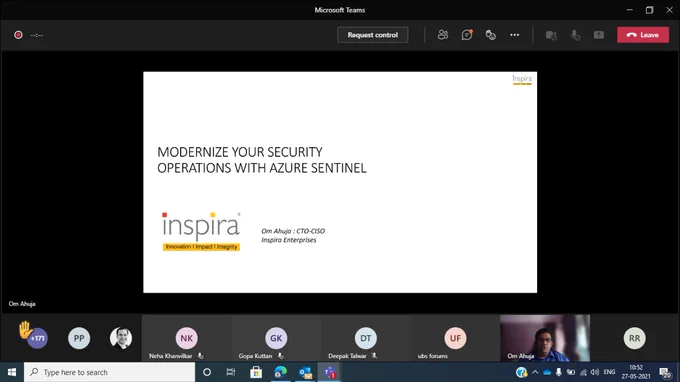Click the raised hand icon on the overflow avatar
Screen dimensions: 680x382
click(x=25, y=330)
